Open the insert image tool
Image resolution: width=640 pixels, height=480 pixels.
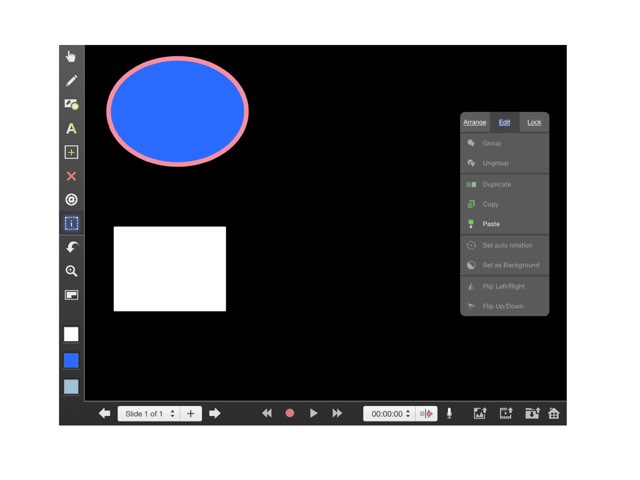click(x=71, y=104)
